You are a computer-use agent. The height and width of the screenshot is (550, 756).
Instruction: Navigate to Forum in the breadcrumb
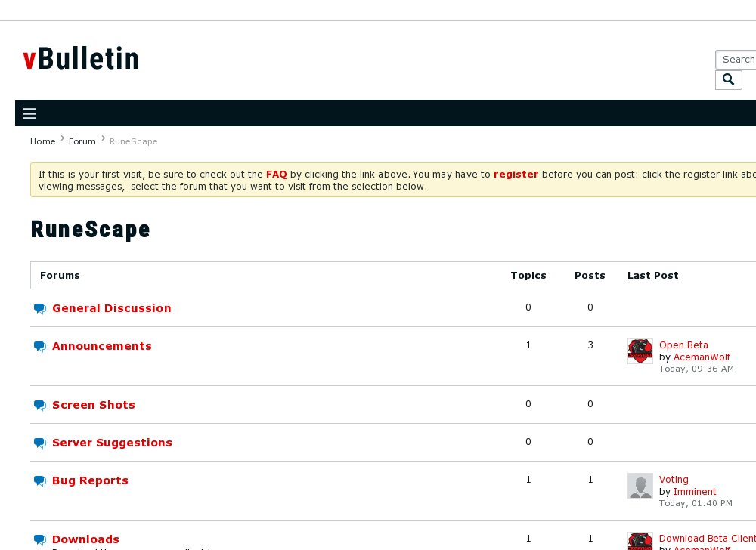click(x=82, y=141)
